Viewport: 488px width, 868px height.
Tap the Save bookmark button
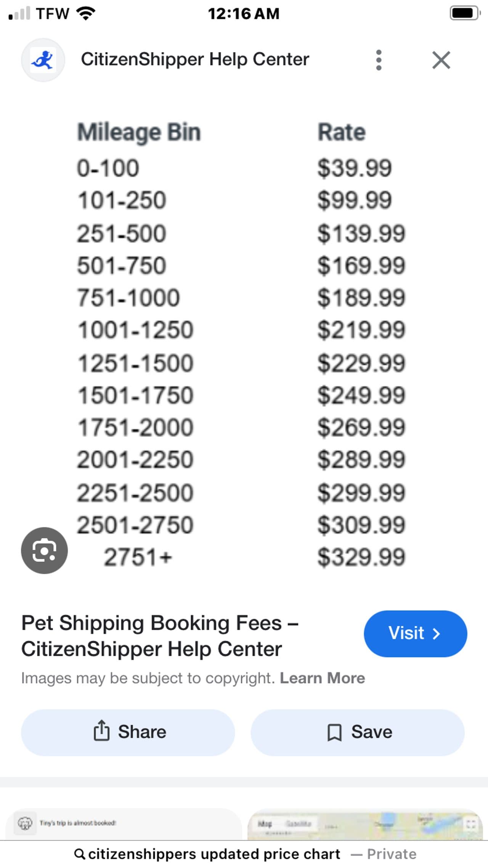tap(357, 732)
